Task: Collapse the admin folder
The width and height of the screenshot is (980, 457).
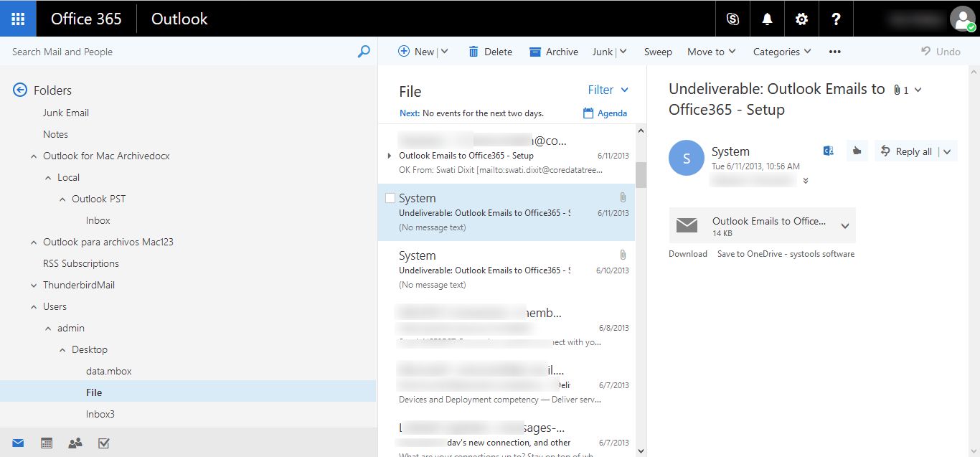Action: tap(48, 328)
